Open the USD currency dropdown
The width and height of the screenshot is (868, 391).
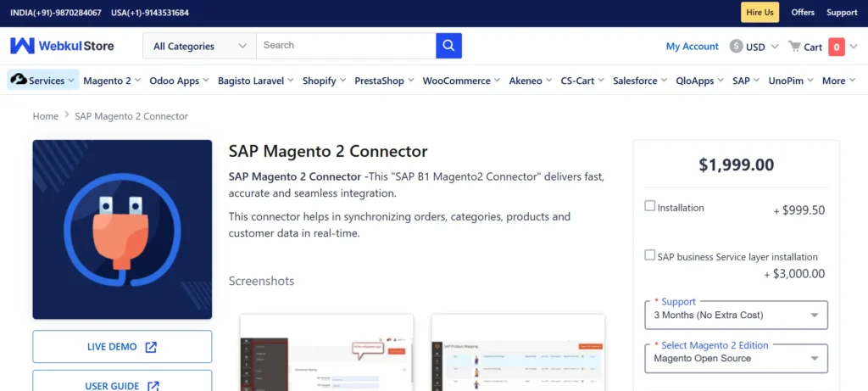[754, 47]
